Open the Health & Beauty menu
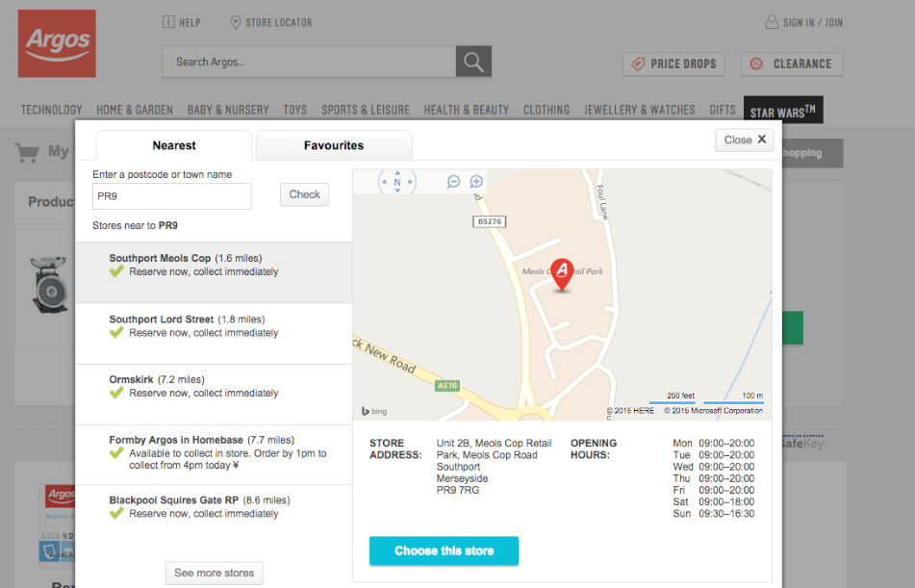Viewport: 915px width, 588px height. coord(467,110)
